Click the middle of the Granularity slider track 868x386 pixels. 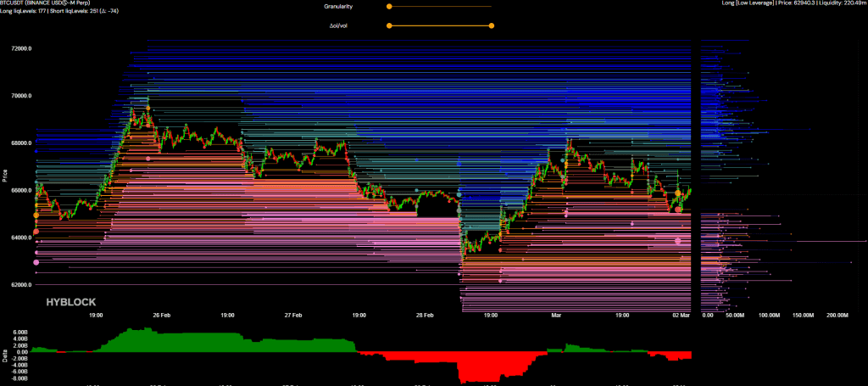coord(440,7)
